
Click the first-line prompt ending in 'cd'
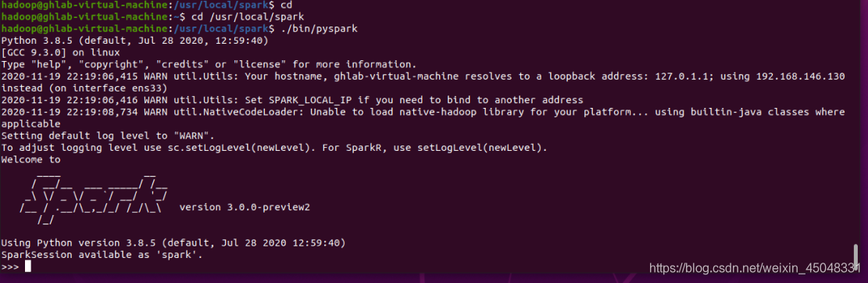147,5
